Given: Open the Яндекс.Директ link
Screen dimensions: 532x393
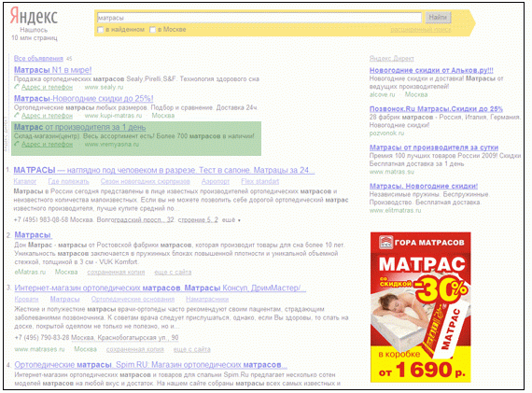Looking at the screenshot, I should click(x=392, y=59).
